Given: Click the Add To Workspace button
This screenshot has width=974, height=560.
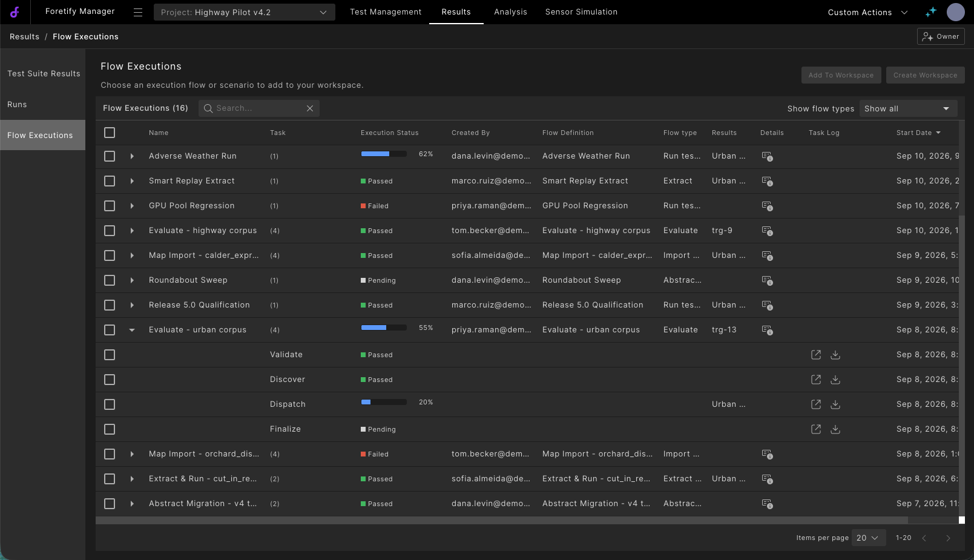Looking at the screenshot, I should point(841,75).
